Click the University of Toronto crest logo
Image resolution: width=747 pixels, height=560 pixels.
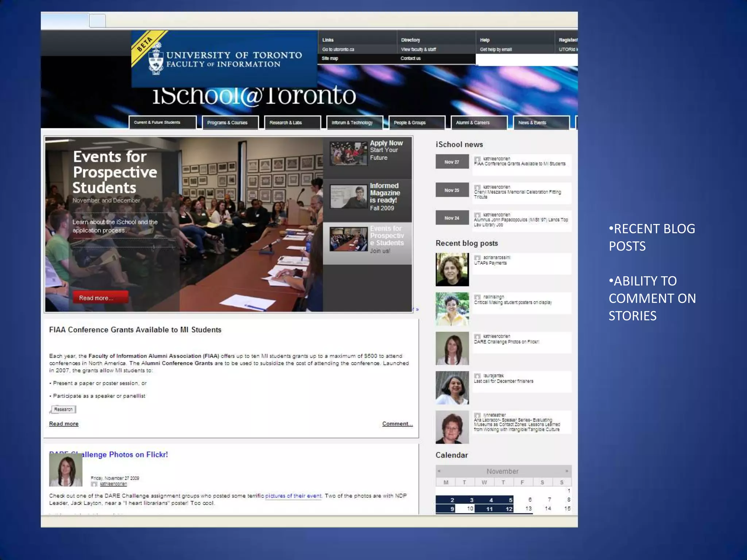pyautogui.click(x=156, y=59)
